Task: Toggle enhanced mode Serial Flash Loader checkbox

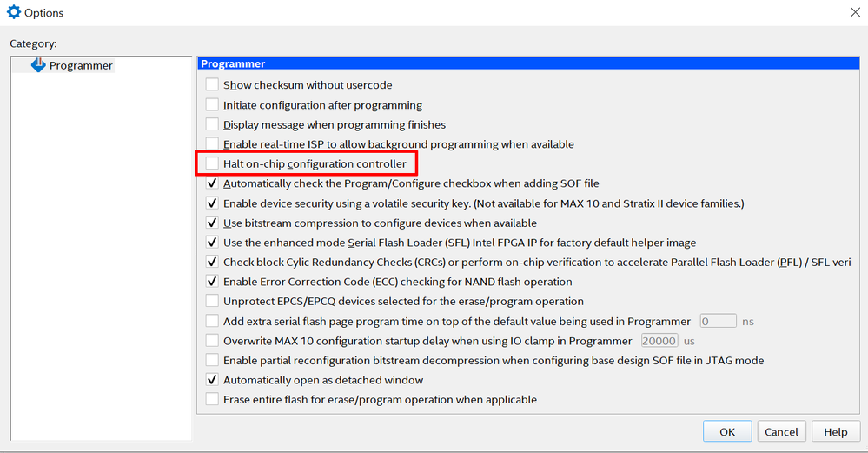Action: pos(212,243)
